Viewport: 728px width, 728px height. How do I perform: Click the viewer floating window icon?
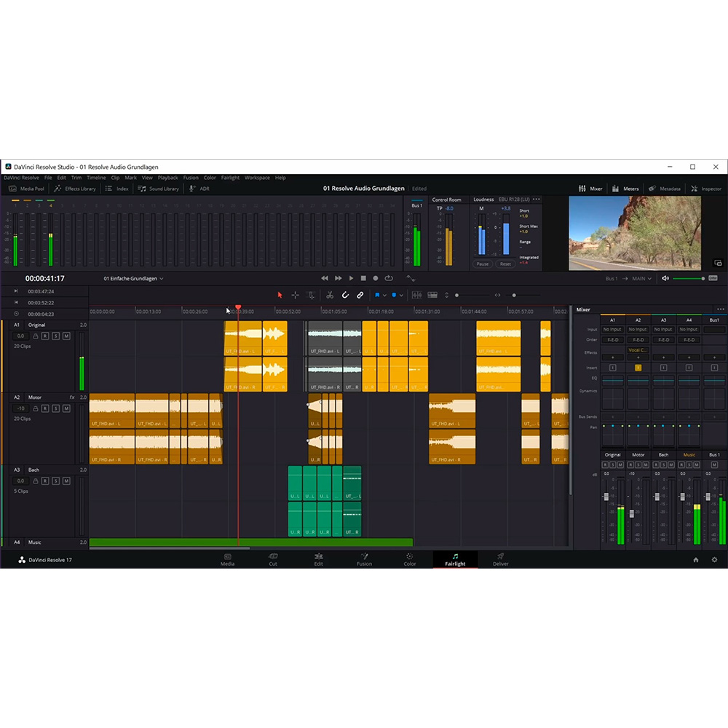718,263
